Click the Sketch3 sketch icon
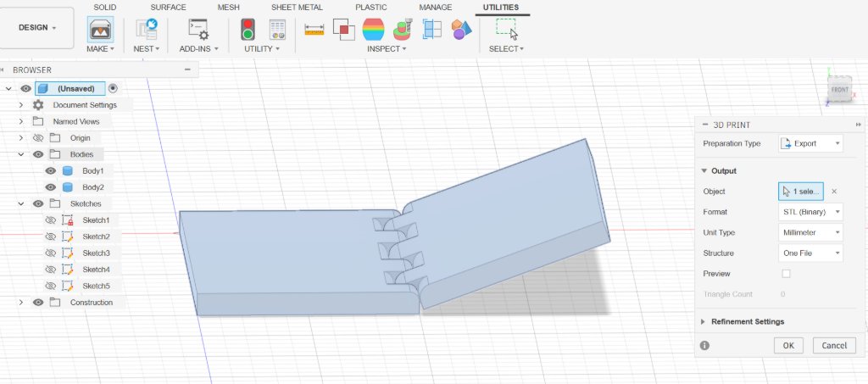 68,253
